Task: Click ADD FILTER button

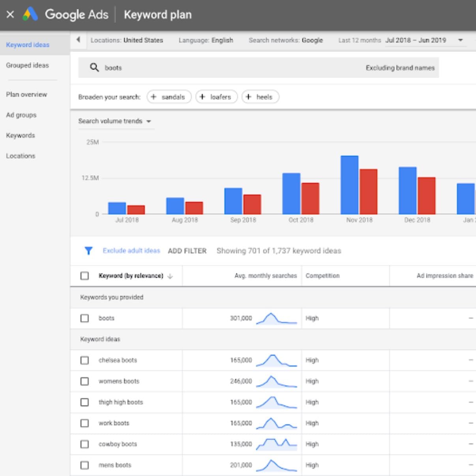Action: click(187, 251)
